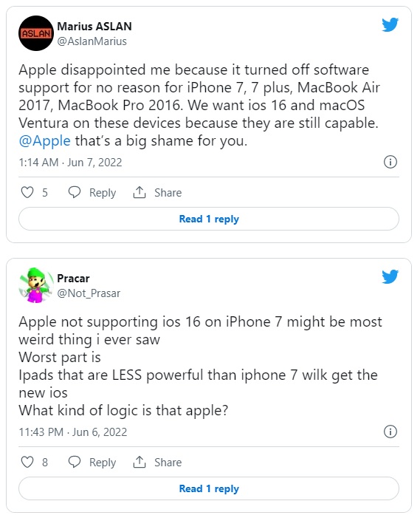This screenshot has width=420, height=518.
Task: Expand "Read 1 reply" under Marius ASLAN's tweet
Action: pos(209,219)
